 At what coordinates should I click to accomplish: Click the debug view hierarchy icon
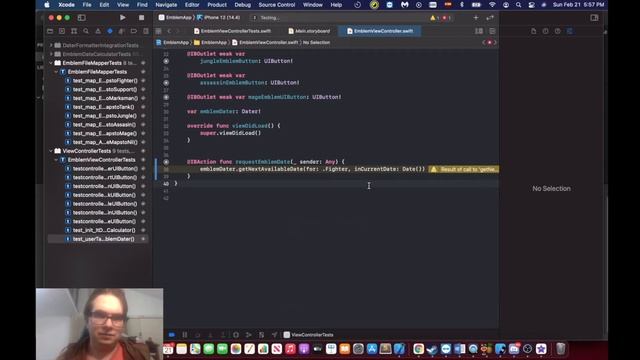[x=236, y=335]
